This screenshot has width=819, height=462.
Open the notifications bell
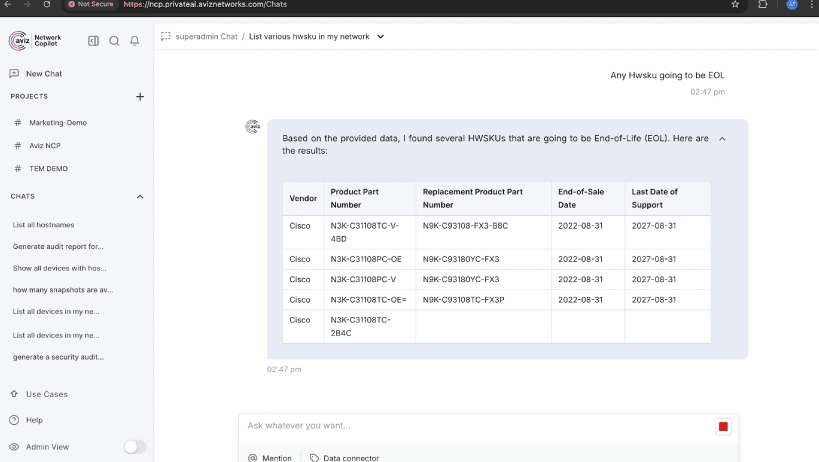click(x=135, y=41)
